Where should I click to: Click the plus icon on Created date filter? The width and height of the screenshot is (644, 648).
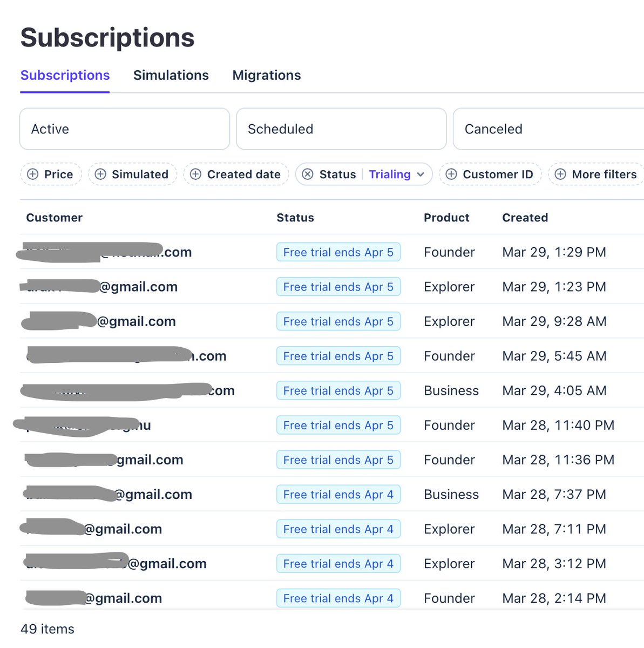tap(196, 174)
